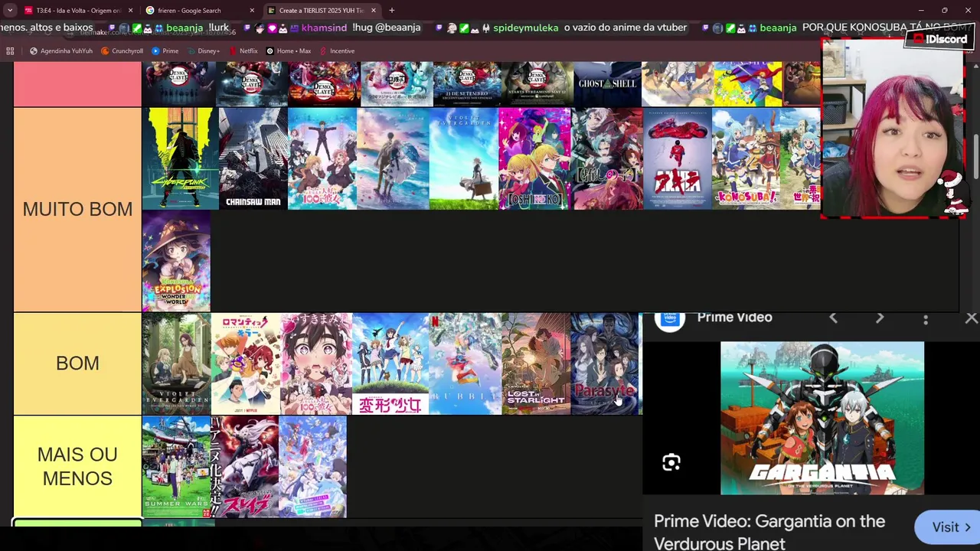Viewport: 980px width, 551px height.
Task: Open the Prime Video: Gargantia title link
Action: 769,532
